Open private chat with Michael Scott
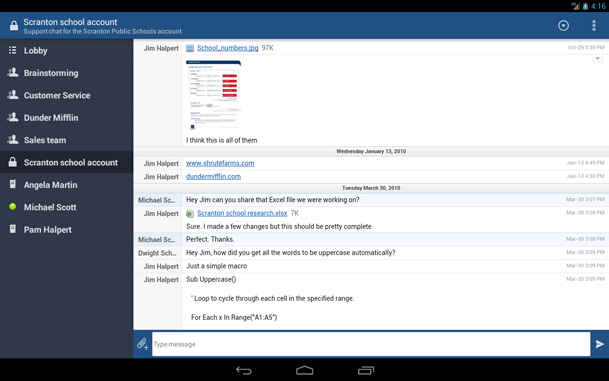The image size is (609, 381). pos(66,207)
